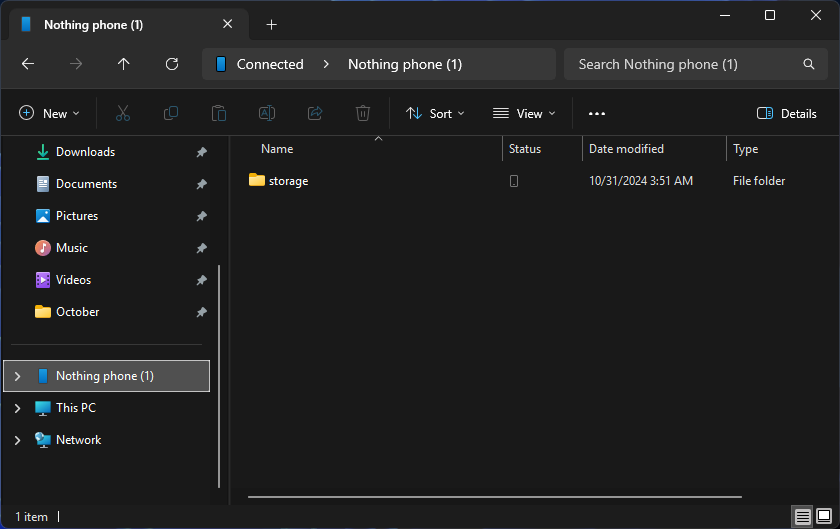Open the Sort dropdown menu

(435, 114)
